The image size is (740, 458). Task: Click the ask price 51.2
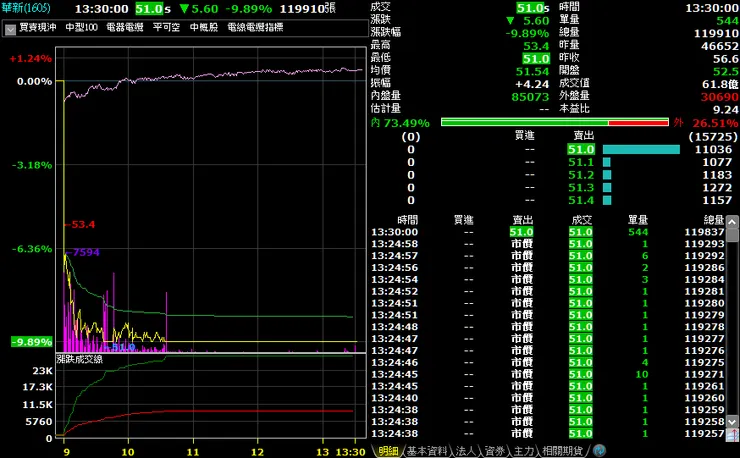pyautogui.click(x=581, y=175)
